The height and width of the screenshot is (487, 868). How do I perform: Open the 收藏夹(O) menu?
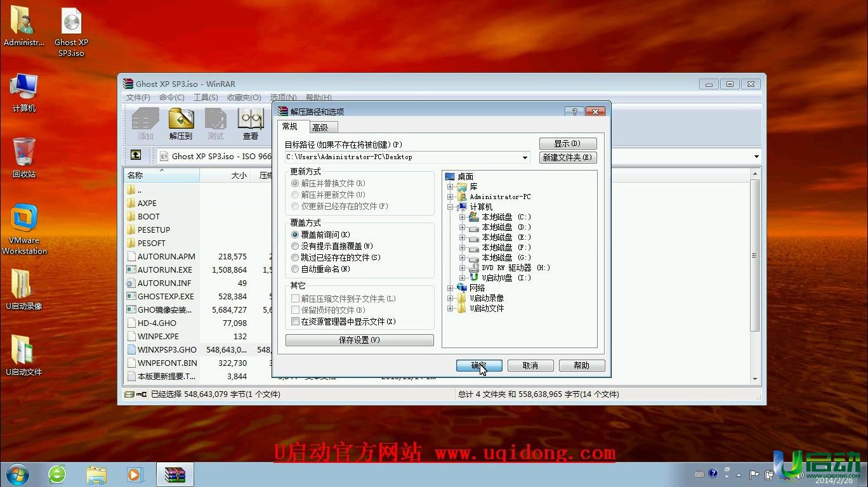244,98
